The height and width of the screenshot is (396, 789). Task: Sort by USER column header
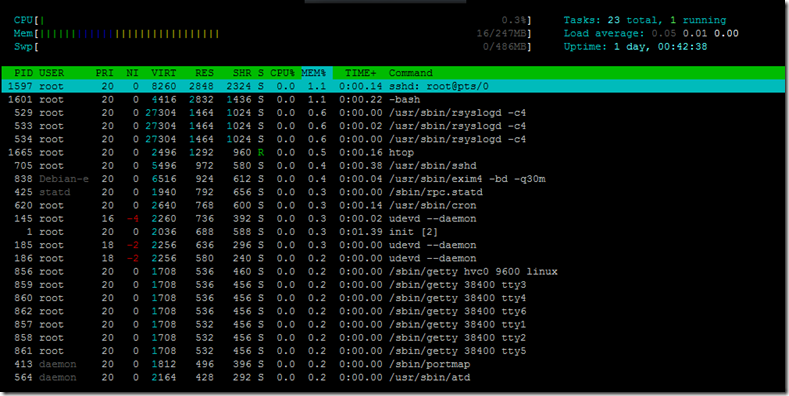[x=51, y=73]
